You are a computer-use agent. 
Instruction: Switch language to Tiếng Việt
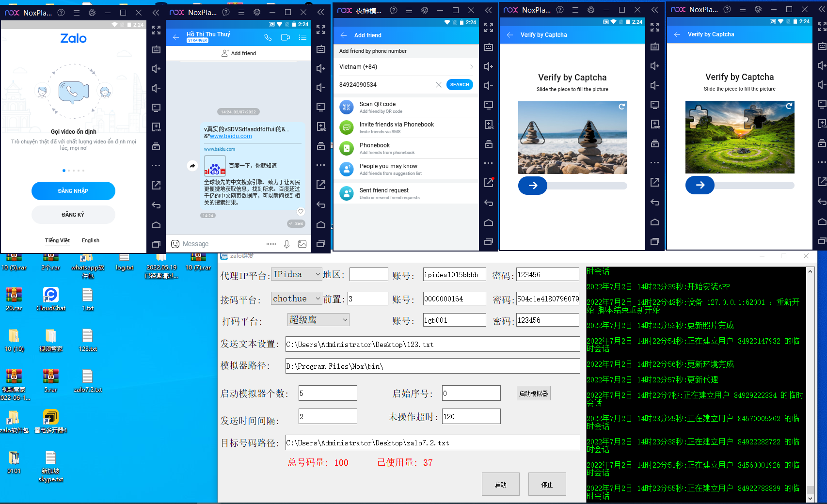pos(57,240)
